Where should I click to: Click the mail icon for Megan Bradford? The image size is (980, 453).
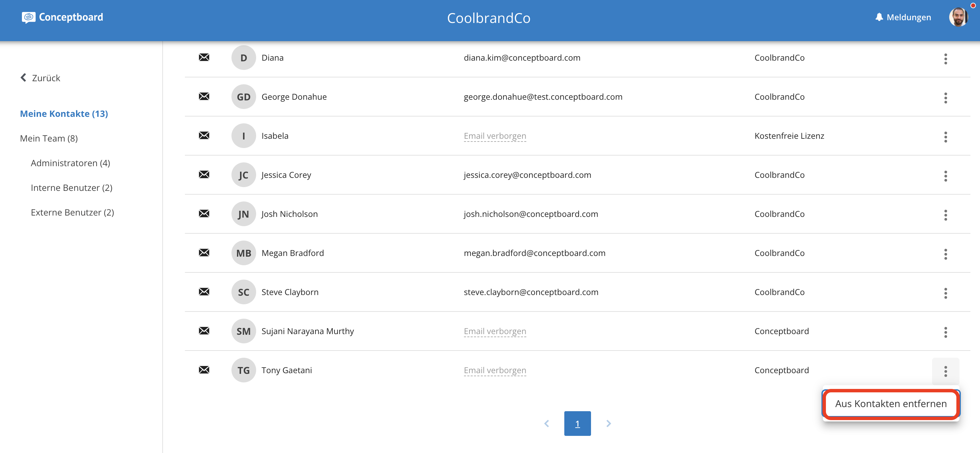204,253
